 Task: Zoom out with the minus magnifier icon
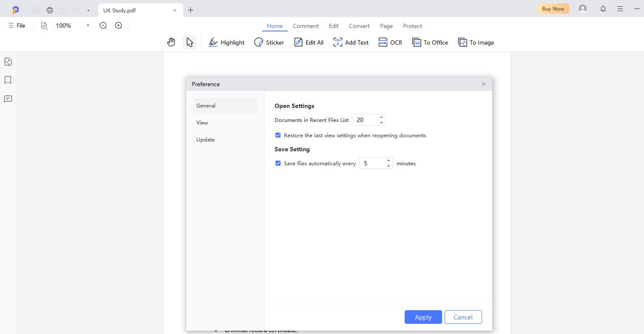pos(103,25)
